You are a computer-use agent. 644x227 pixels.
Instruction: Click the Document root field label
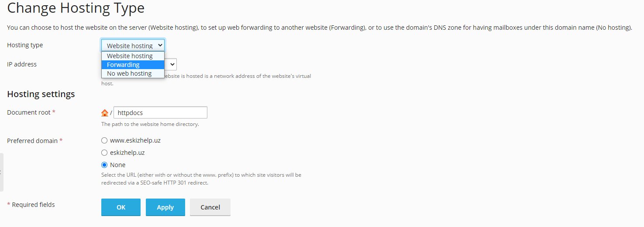point(29,112)
